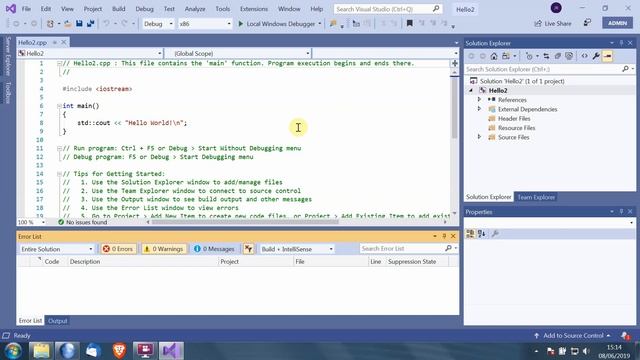Toggle the Preview Selected Items button
This screenshot has width=640, height=360.
click(607, 56)
